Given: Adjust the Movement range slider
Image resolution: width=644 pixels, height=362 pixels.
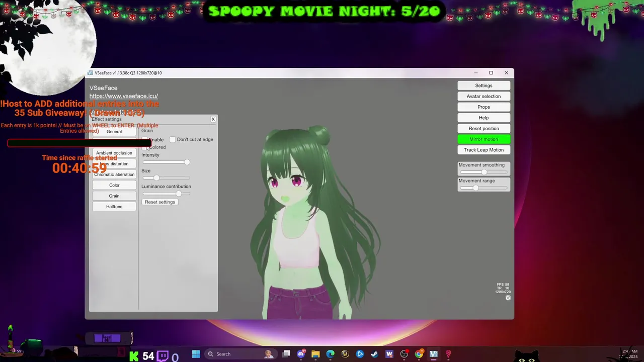Looking at the screenshot, I should click(484, 188).
